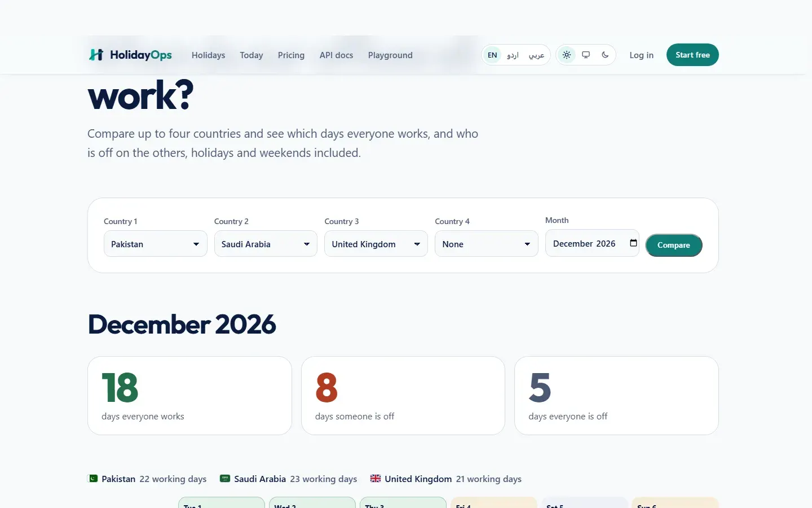Click the Pakistan flag icon
This screenshot has height=508, width=812.
(93, 479)
